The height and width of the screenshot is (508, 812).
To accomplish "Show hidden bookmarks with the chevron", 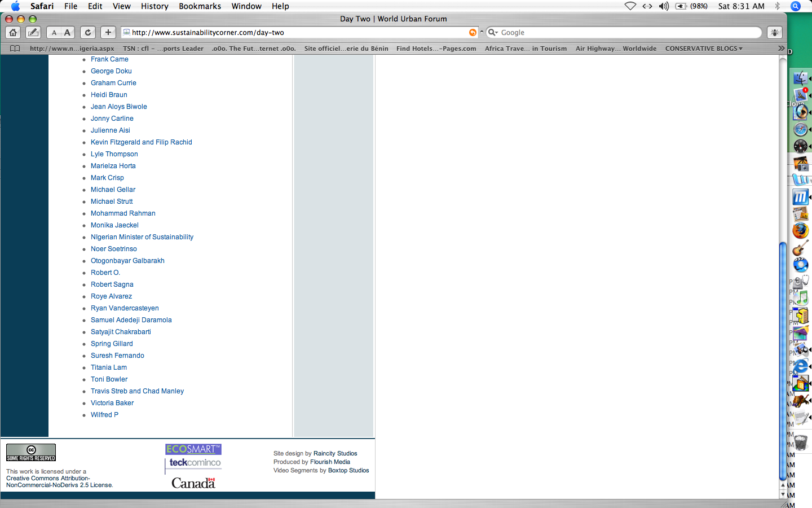I will point(781,49).
